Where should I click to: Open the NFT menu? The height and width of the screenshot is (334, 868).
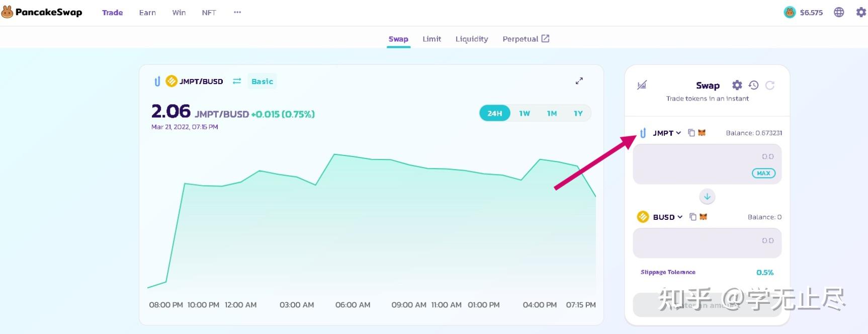[209, 13]
